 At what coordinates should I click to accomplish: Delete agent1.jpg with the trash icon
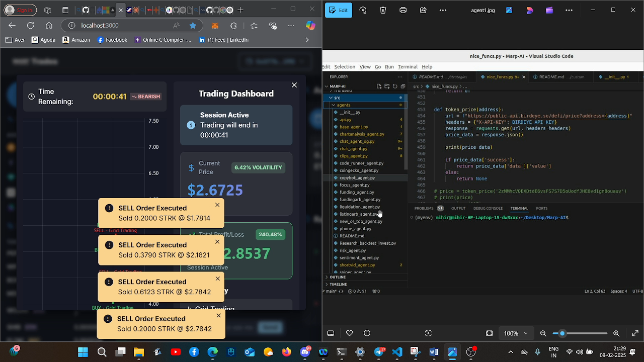383,10
